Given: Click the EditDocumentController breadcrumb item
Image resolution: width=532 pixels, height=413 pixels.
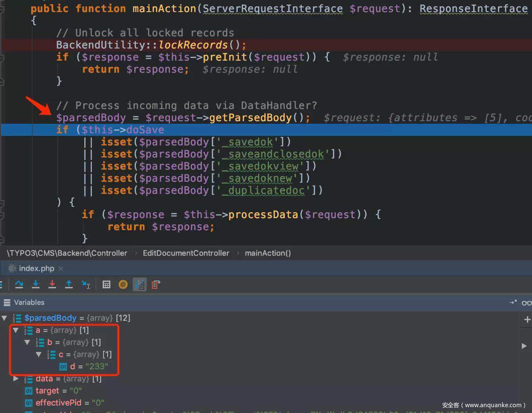Looking at the screenshot, I should [x=186, y=253].
